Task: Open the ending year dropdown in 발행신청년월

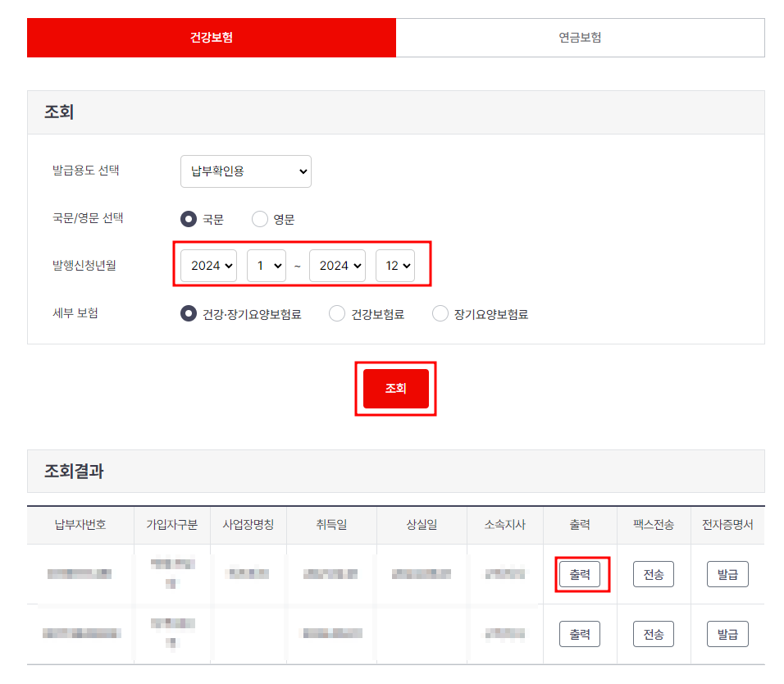Action: 337,265
